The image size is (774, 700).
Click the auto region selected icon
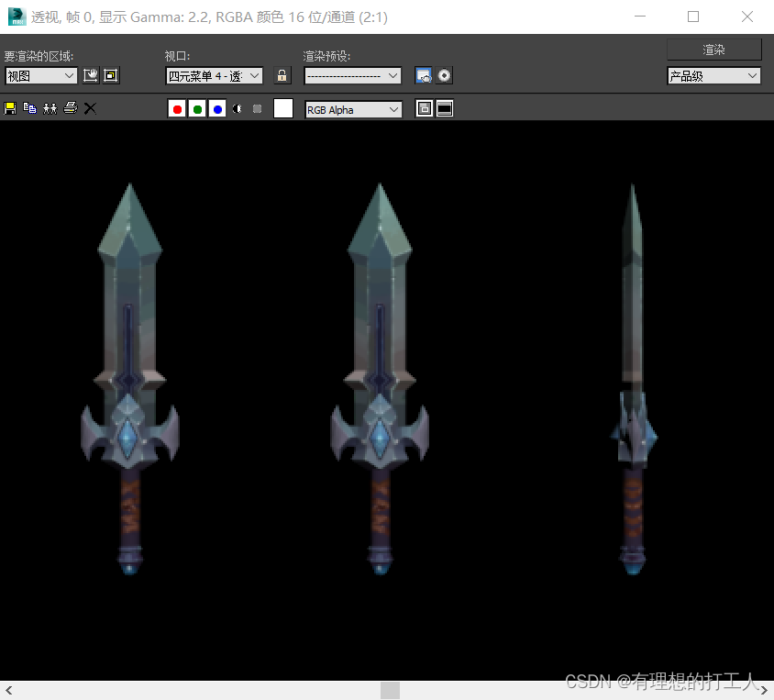[111, 75]
